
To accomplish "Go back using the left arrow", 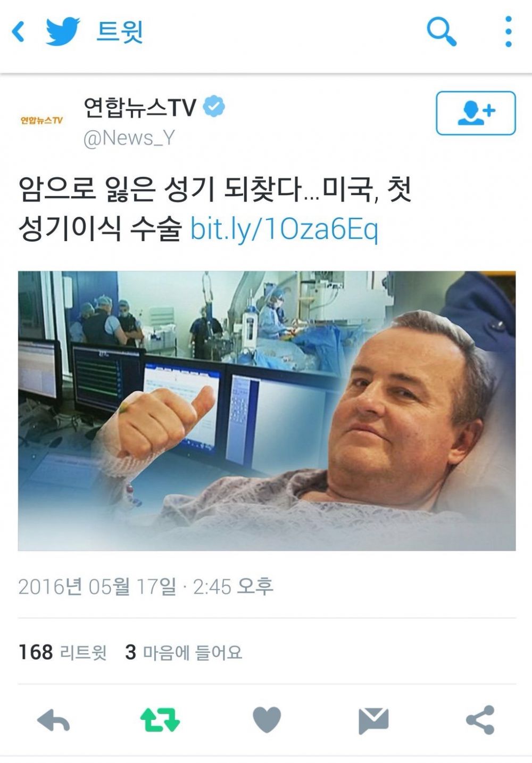I will pos(18,31).
